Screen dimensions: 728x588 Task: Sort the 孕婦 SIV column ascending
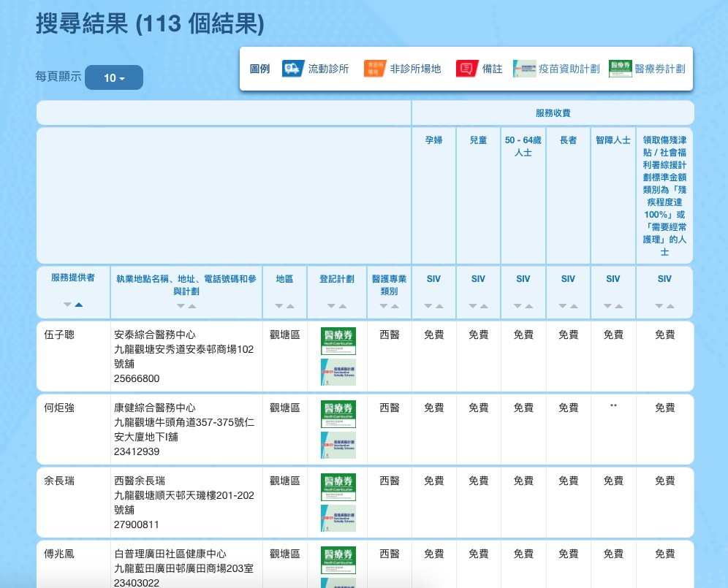click(440, 305)
